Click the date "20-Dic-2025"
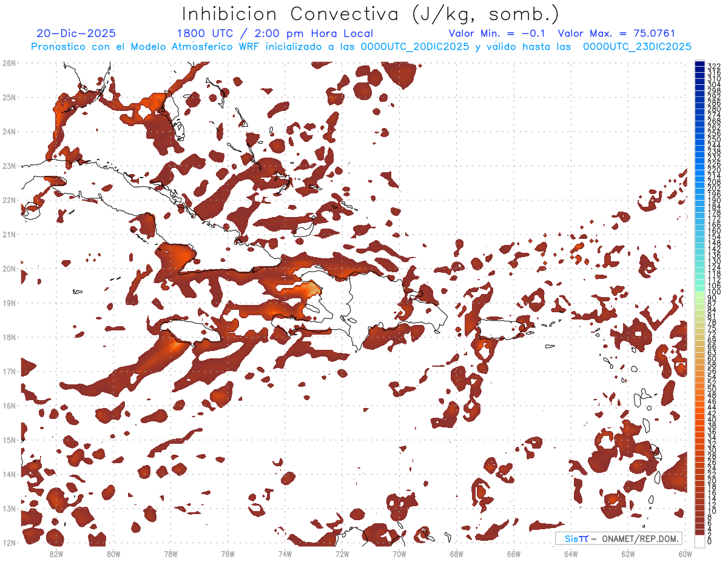Image resolution: width=728 pixels, height=562 pixels. point(76,34)
